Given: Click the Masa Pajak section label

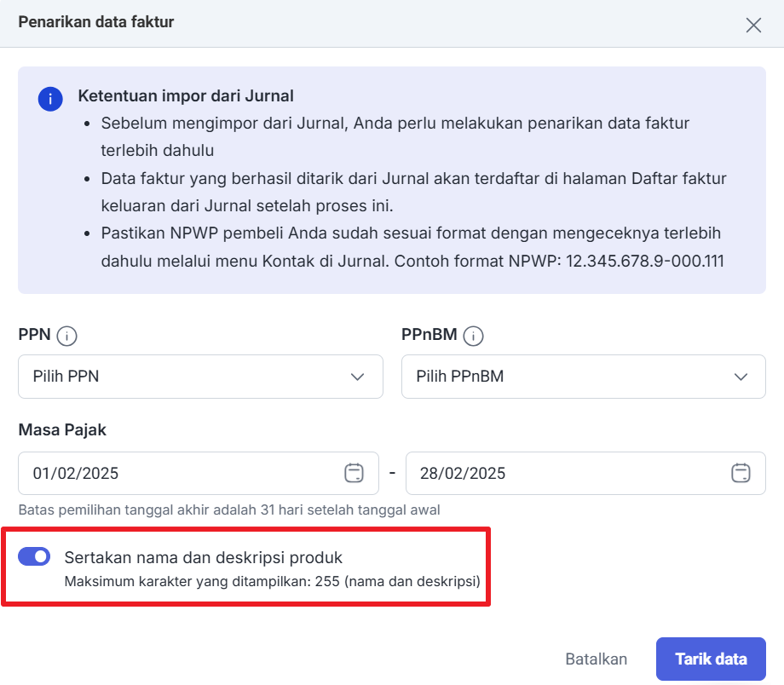Looking at the screenshot, I should (62, 430).
